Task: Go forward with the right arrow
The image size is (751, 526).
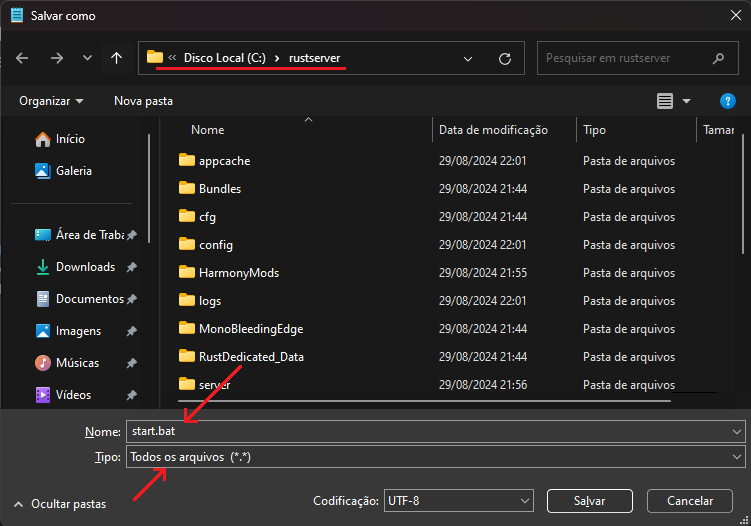Action: click(57, 58)
